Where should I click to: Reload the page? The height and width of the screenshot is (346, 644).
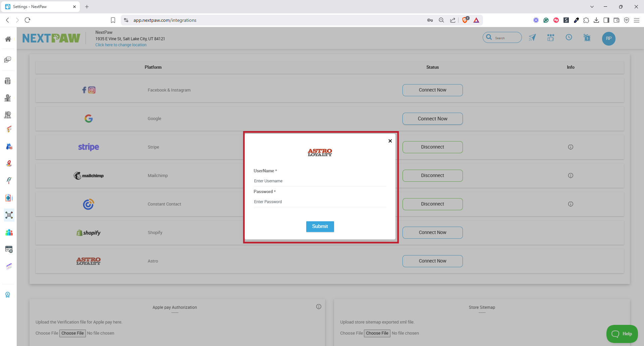28,20
